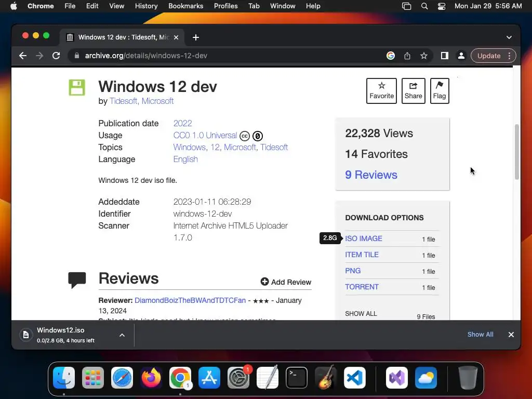Image resolution: width=532 pixels, height=399 pixels.
Task: Click Add Review plus button
Action: (286, 282)
